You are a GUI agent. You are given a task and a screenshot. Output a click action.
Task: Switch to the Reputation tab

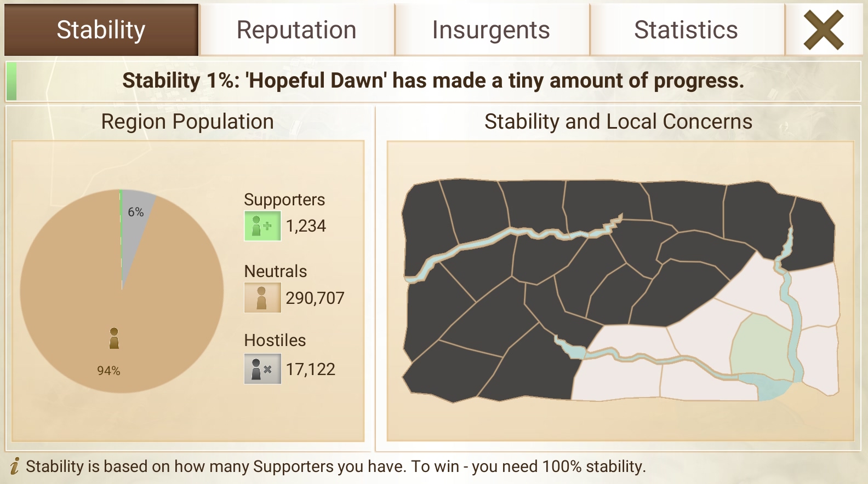coord(296,30)
